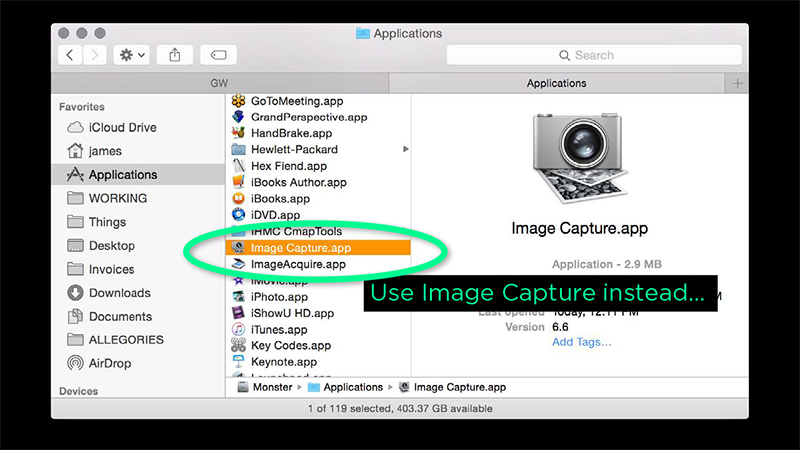Switch to the Applications tab
This screenshot has width=800, height=450.
[557, 83]
